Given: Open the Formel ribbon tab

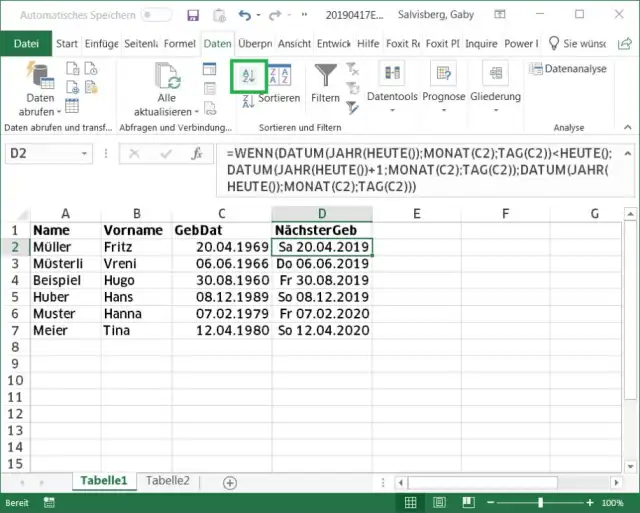Looking at the screenshot, I should (180, 44).
